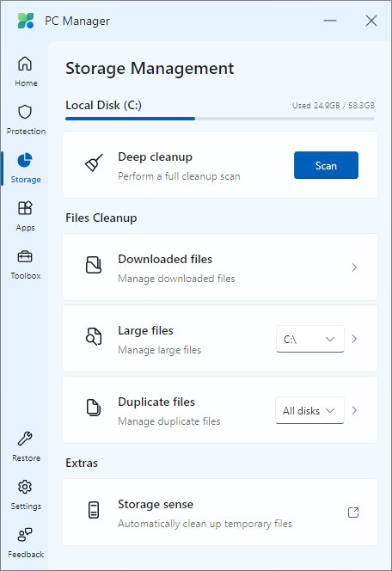392x571 pixels.
Task: Click the PC Manager window title
Action: (x=77, y=21)
